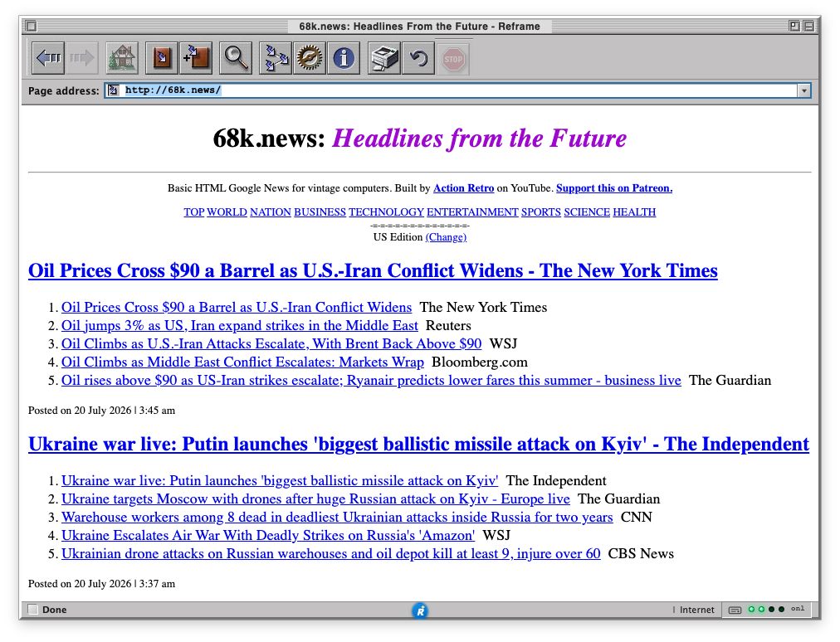Image resolution: width=840 pixels, height=642 pixels.
Task: Follow the Action Retro link
Action: coord(463,188)
